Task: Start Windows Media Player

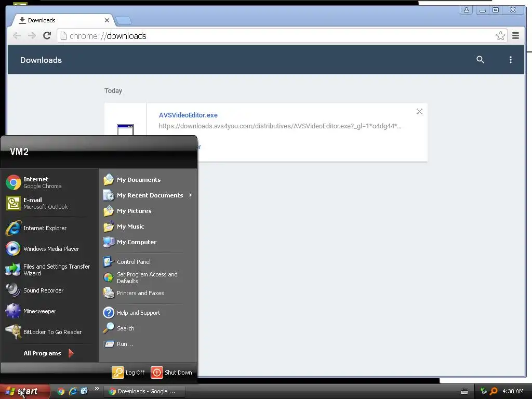Action: tap(49, 249)
